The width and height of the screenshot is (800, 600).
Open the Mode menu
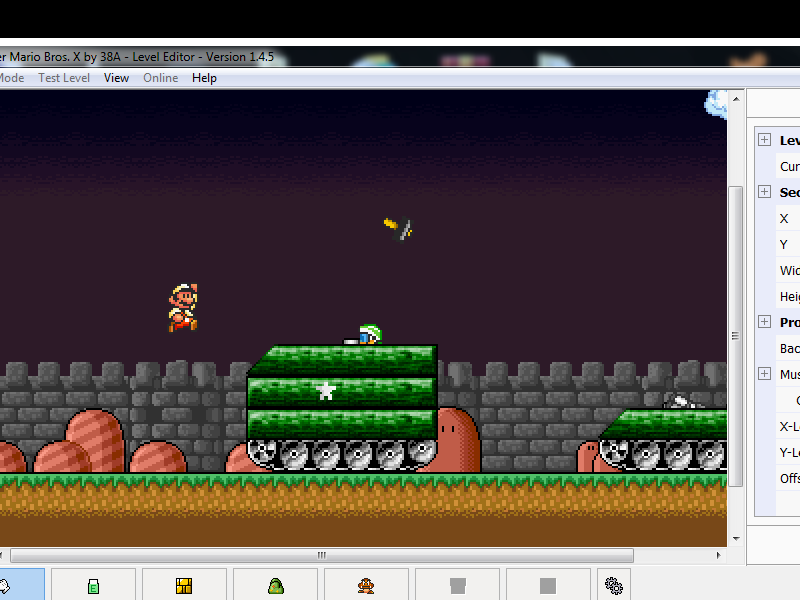click(12, 78)
